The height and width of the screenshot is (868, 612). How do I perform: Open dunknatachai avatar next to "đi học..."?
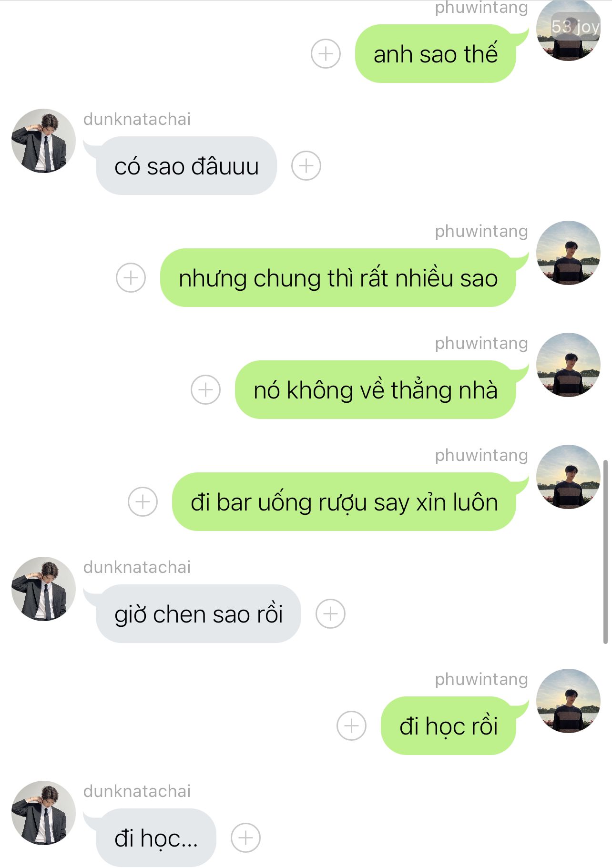point(43,813)
